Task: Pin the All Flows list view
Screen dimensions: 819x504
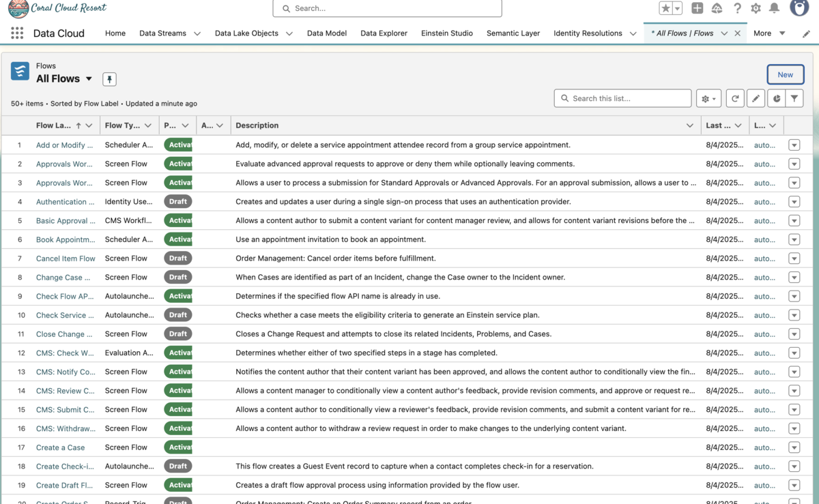Action: (x=109, y=79)
